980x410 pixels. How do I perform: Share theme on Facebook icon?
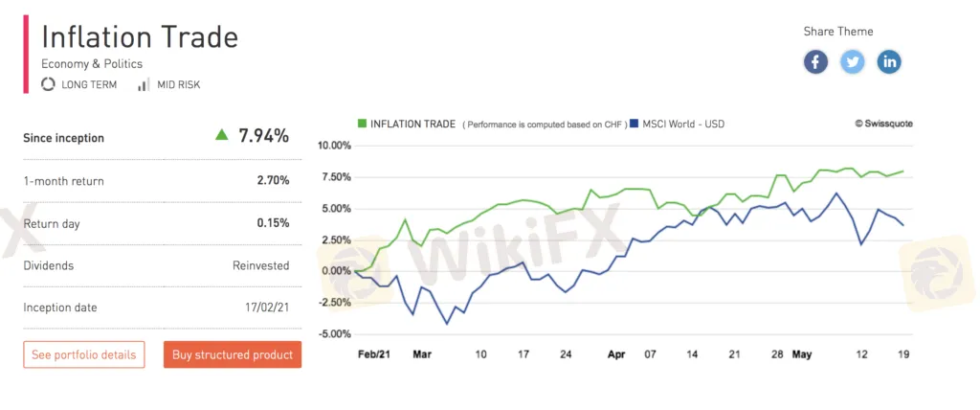point(815,62)
